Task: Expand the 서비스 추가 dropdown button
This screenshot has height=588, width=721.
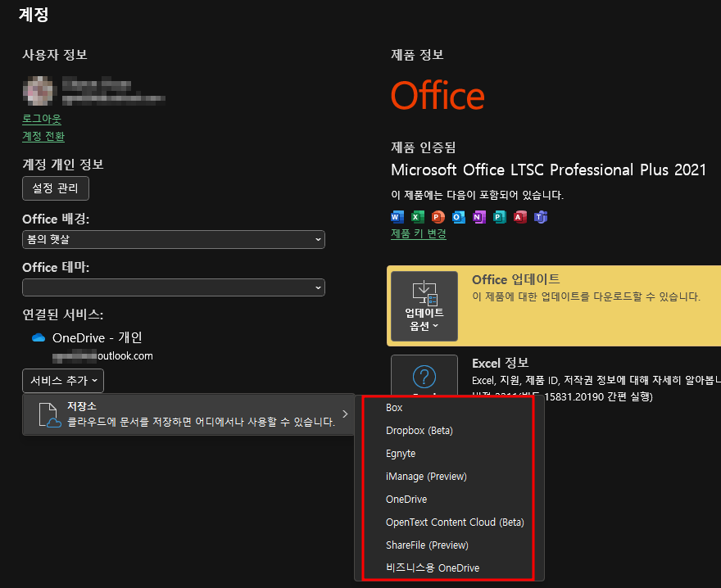Action: [x=63, y=381]
